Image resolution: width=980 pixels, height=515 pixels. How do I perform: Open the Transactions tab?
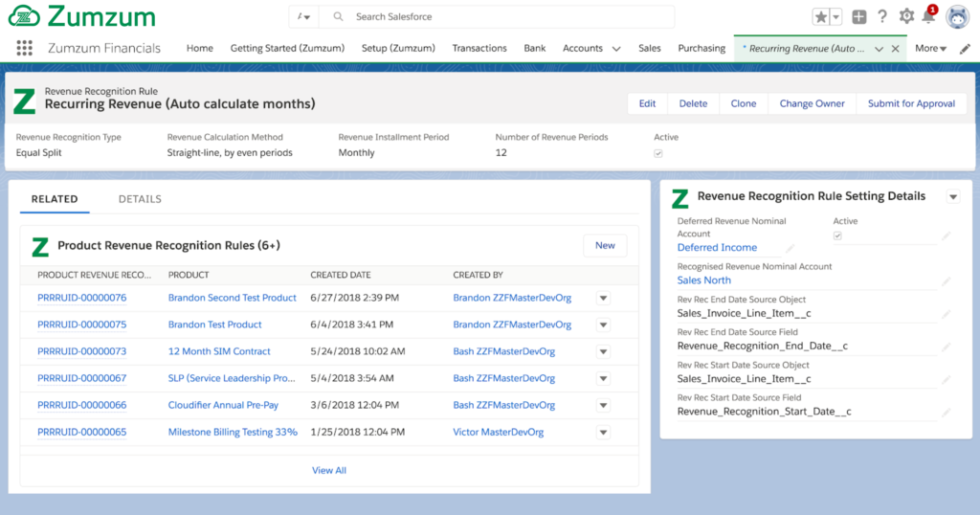(479, 48)
